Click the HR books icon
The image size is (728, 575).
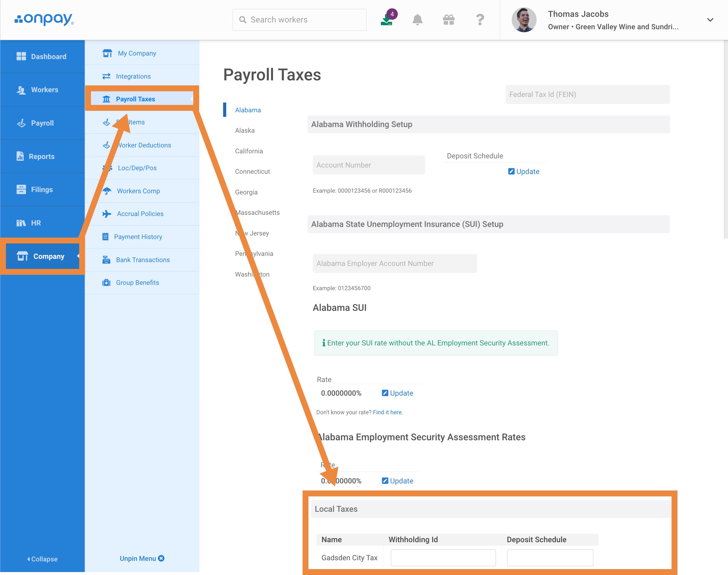(21, 223)
